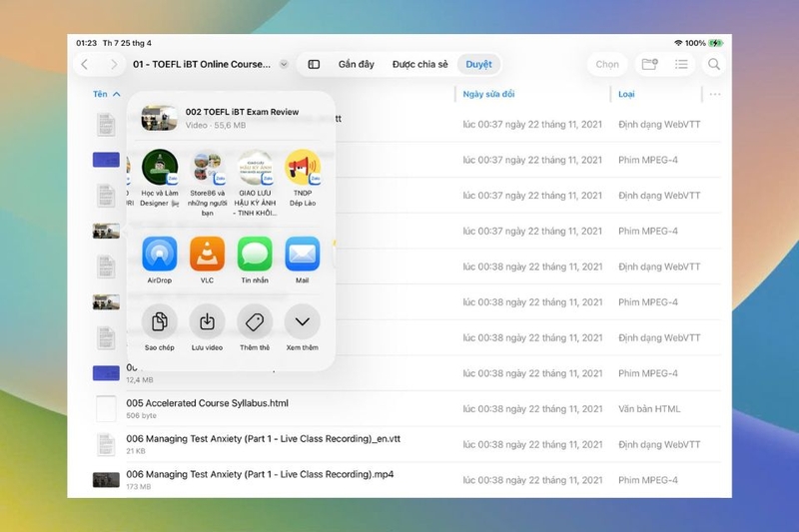Share to Store86 và những người bạn
The width and height of the screenshot is (799, 532).
[x=207, y=183]
